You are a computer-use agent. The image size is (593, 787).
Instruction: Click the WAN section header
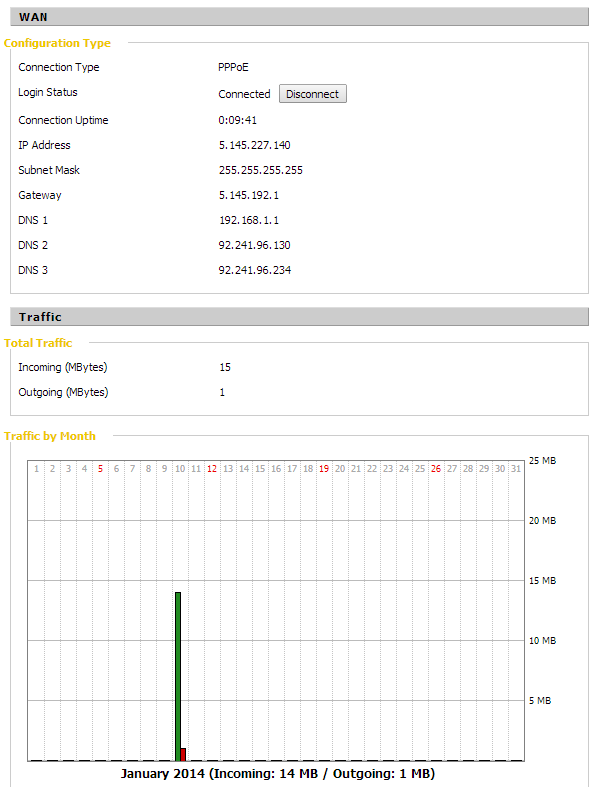(x=299, y=17)
